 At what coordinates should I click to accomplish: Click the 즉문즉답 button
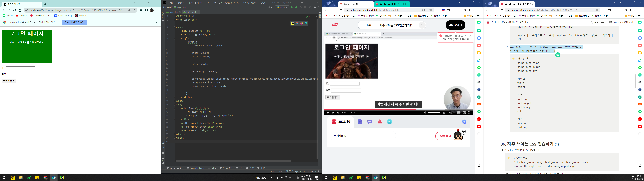[x=445, y=136]
